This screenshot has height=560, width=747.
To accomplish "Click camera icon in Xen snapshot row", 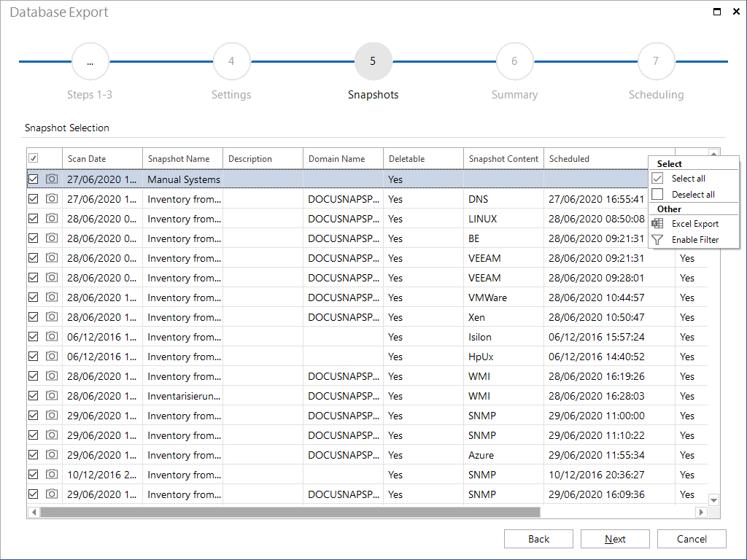I will click(52, 316).
